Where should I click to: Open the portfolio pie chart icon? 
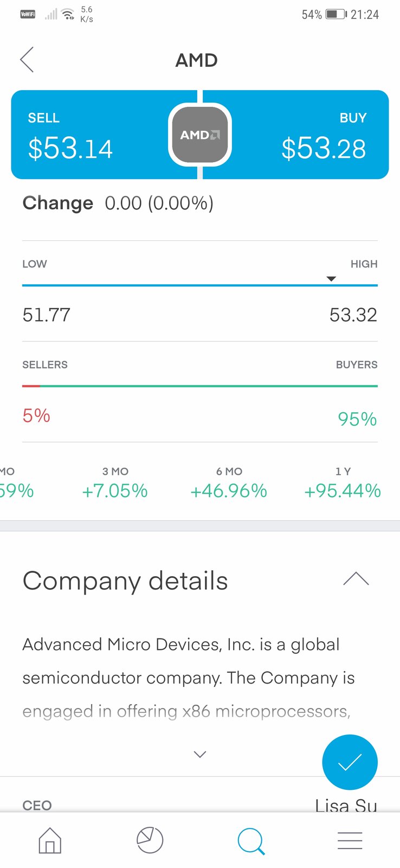[150, 840]
